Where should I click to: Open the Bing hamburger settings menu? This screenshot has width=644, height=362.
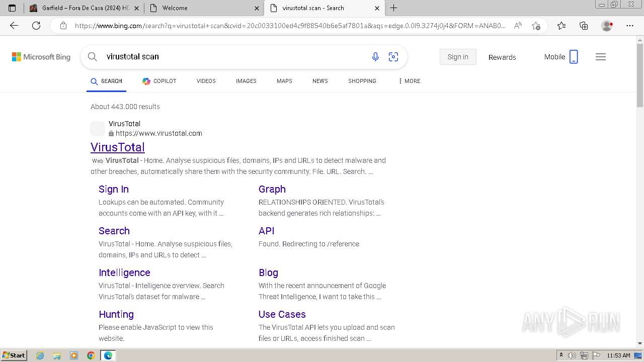pyautogui.click(x=601, y=57)
